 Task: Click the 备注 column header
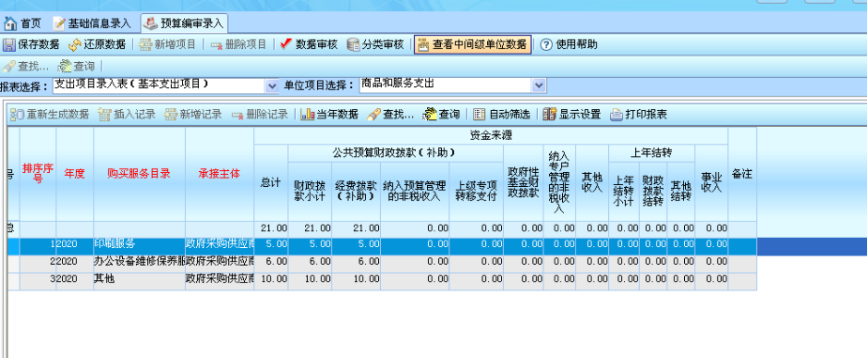click(x=742, y=174)
